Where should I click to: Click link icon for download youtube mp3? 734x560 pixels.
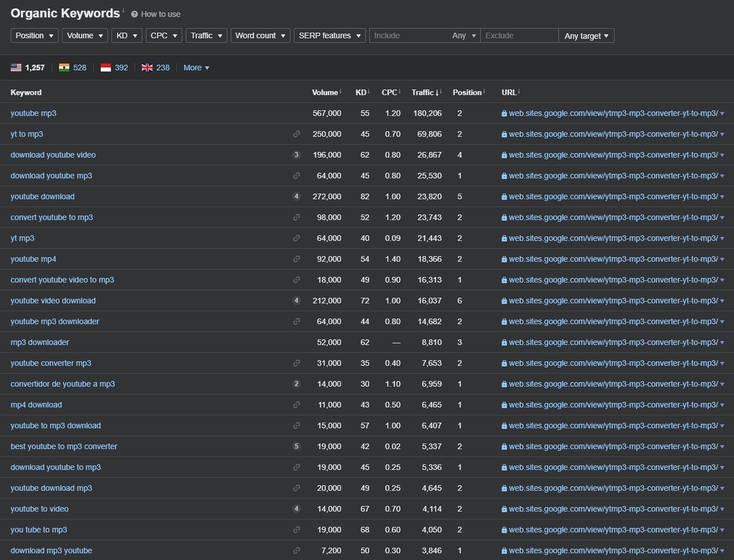click(297, 176)
